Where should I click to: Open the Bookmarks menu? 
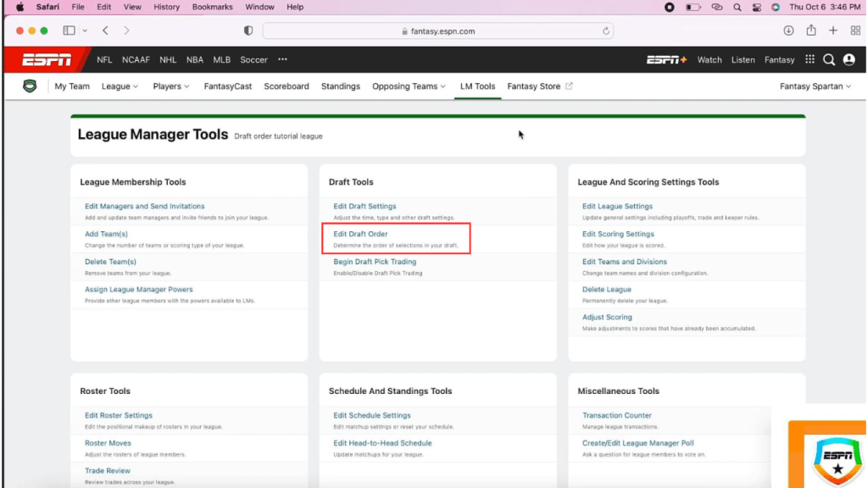(213, 7)
